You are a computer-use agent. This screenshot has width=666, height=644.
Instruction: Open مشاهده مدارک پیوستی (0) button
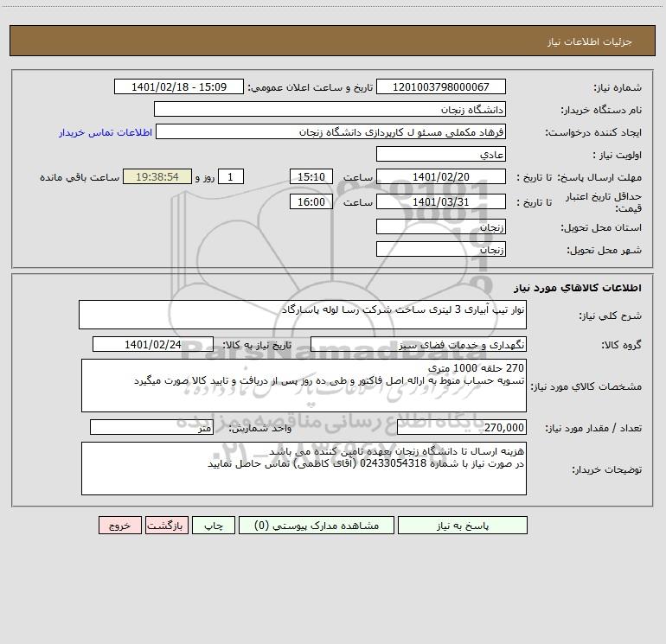(317, 526)
